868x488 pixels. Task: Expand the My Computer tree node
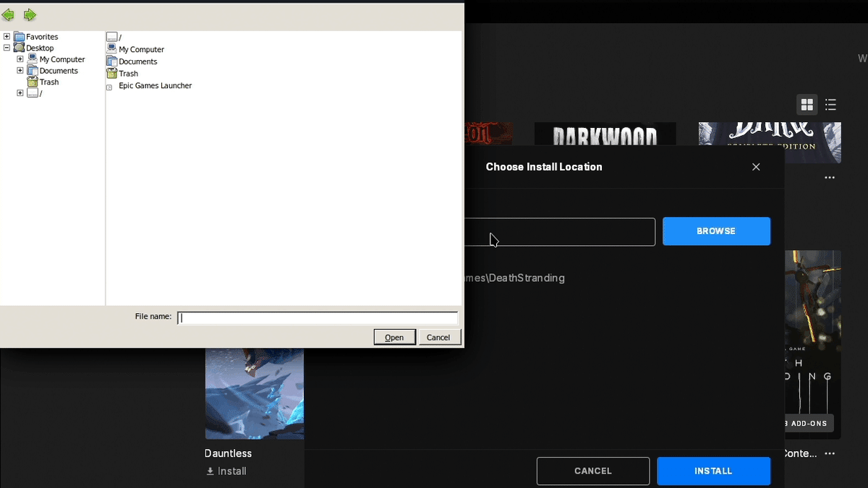point(20,59)
